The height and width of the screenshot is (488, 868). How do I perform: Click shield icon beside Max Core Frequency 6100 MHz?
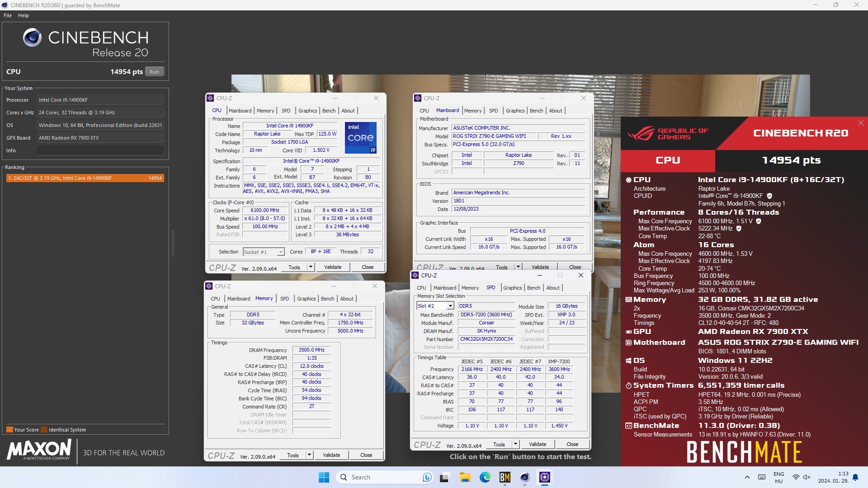coord(759,221)
